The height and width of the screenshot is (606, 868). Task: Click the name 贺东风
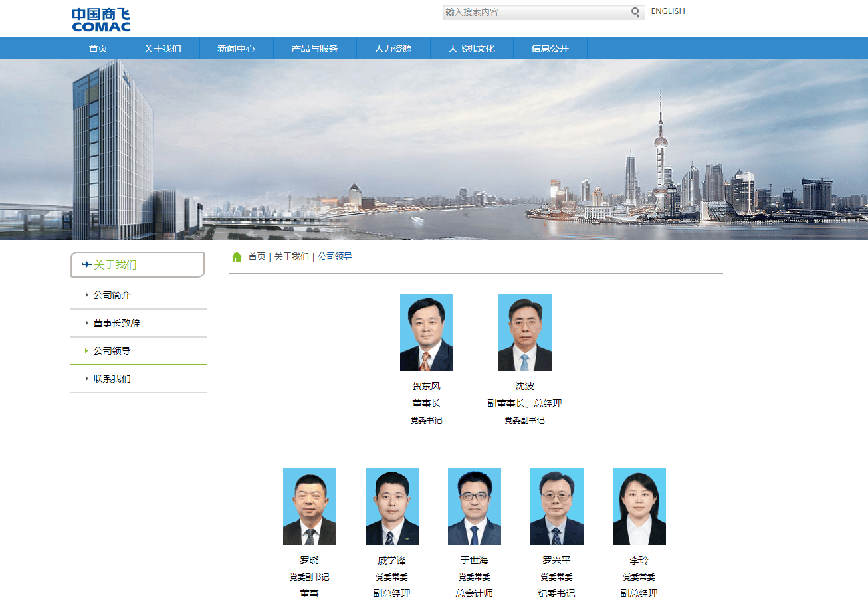(426, 386)
